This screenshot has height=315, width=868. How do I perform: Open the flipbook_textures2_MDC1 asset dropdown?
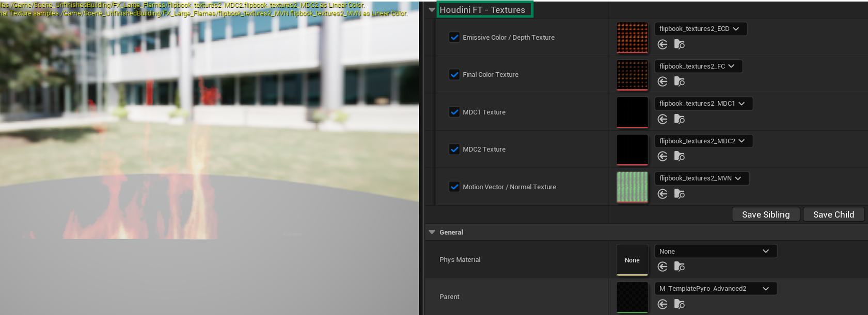click(703, 104)
